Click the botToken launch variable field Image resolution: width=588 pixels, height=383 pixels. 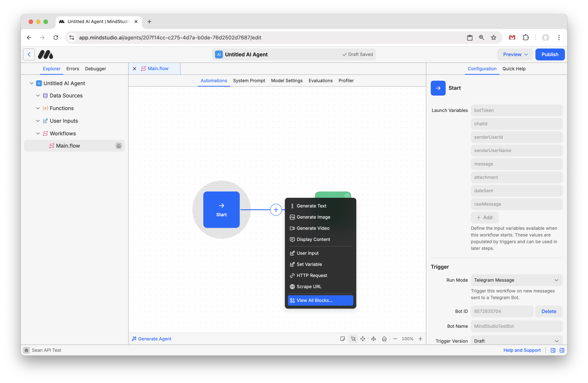[516, 110]
